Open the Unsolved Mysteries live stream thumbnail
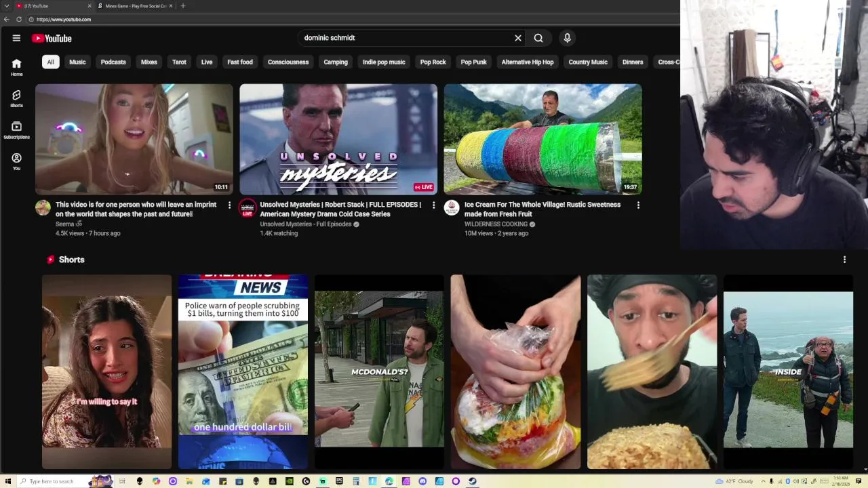The height and width of the screenshot is (488, 868). pos(338,139)
